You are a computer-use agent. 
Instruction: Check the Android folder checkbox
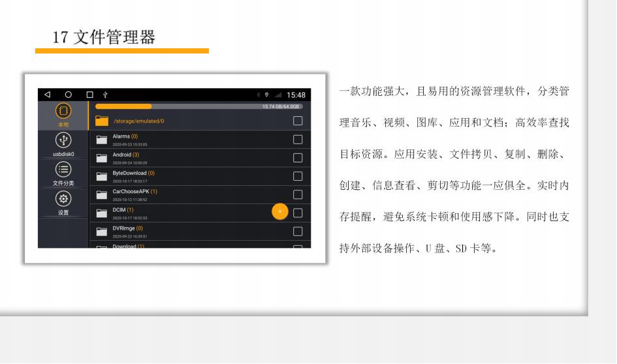point(298,158)
